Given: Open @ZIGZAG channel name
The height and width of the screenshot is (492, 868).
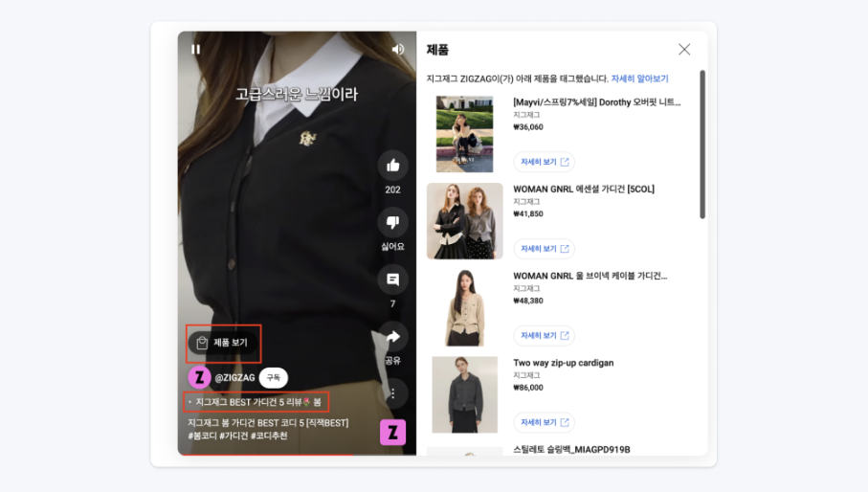Looking at the screenshot, I should [x=234, y=377].
